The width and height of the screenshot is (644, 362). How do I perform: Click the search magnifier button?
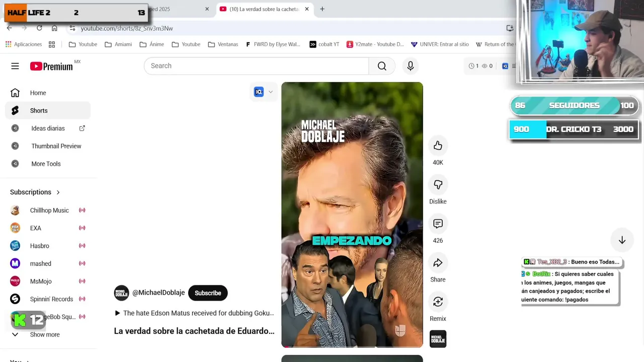pos(382,66)
